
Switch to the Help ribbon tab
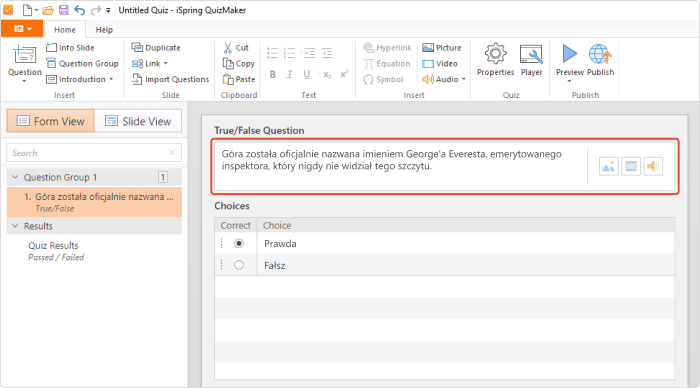click(x=104, y=29)
